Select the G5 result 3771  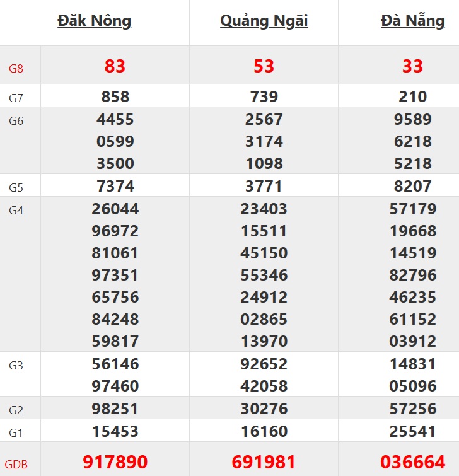[x=264, y=187]
